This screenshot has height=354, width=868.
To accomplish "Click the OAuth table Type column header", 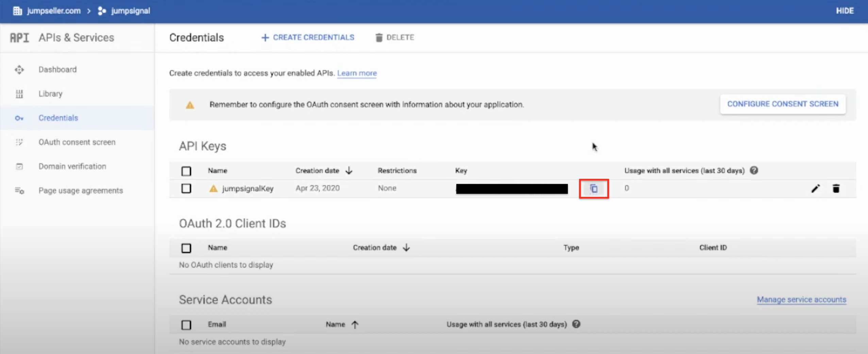I will click(x=571, y=248).
